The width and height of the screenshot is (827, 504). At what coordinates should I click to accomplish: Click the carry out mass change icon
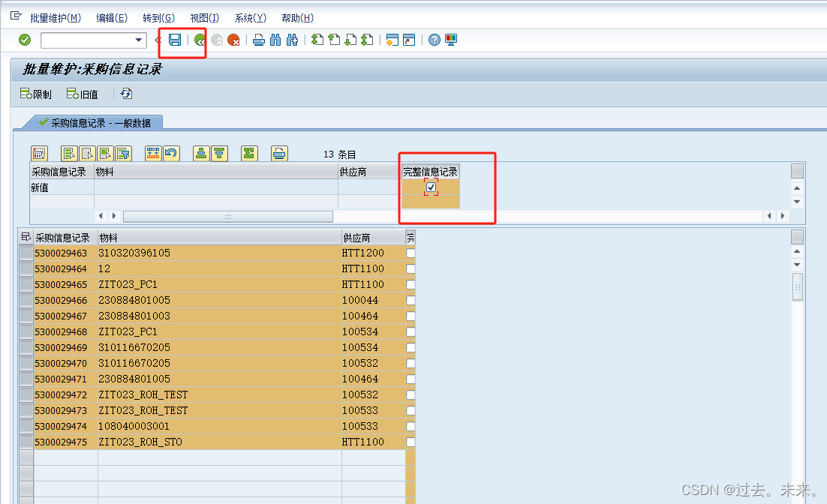(x=153, y=154)
